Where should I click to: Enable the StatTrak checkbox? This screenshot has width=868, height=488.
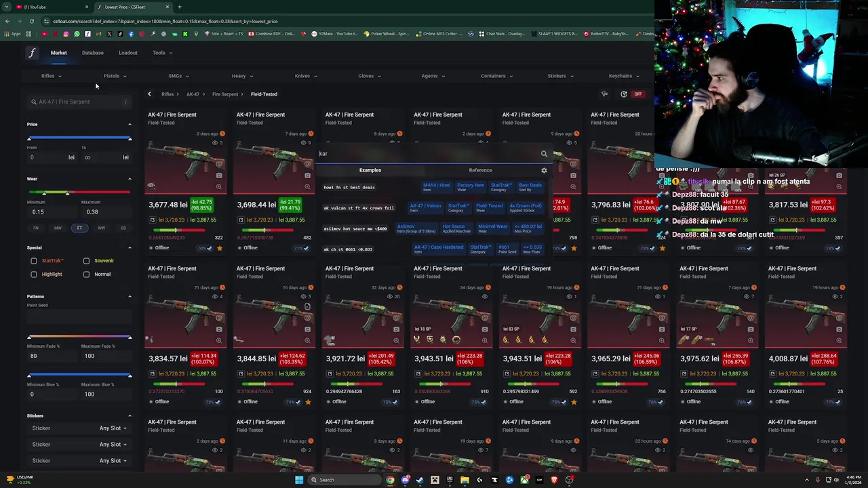34,260
